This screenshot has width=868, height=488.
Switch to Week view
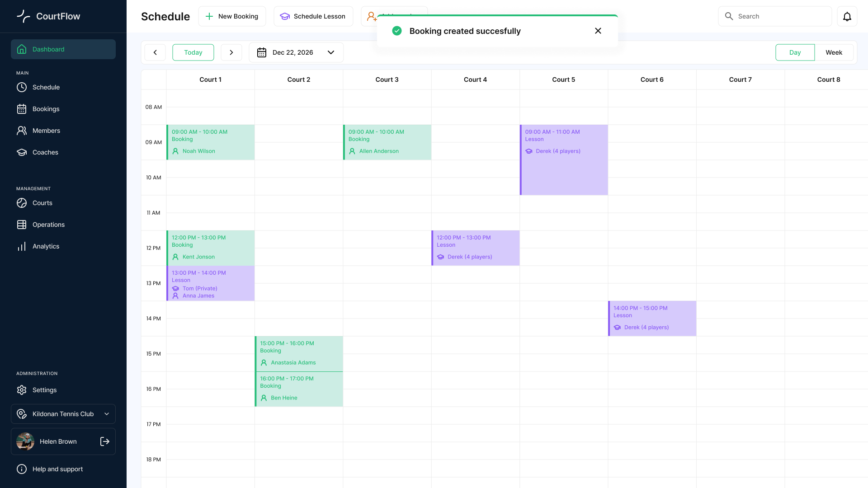point(834,52)
